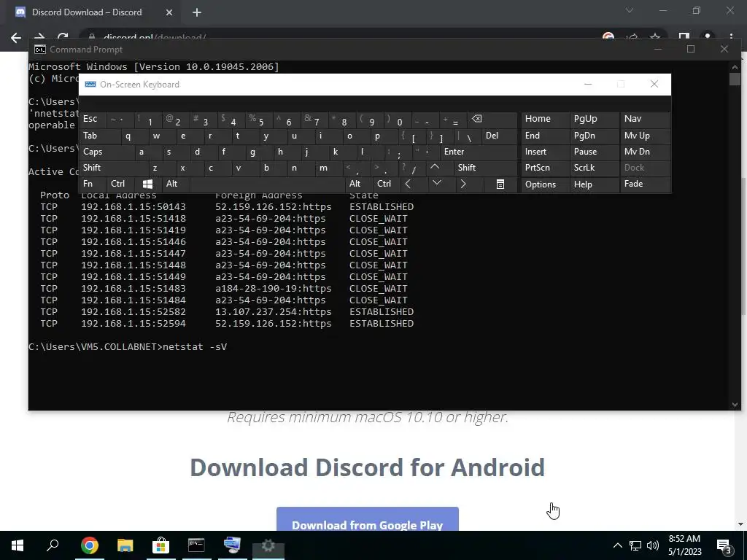This screenshot has width=747, height=560.
Task: Open Chrome's three-dot menu
Action: (731, 38)
